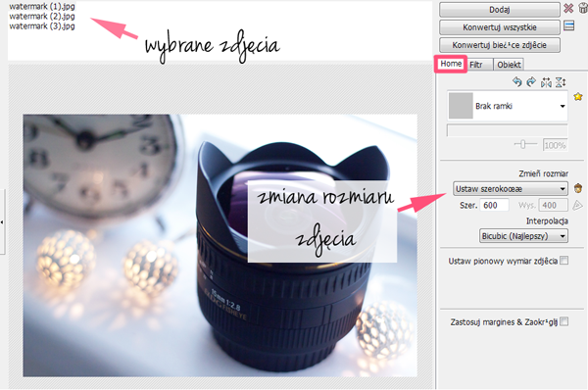Rotate image left with the undo-arrow icon

tap(517, 81)
